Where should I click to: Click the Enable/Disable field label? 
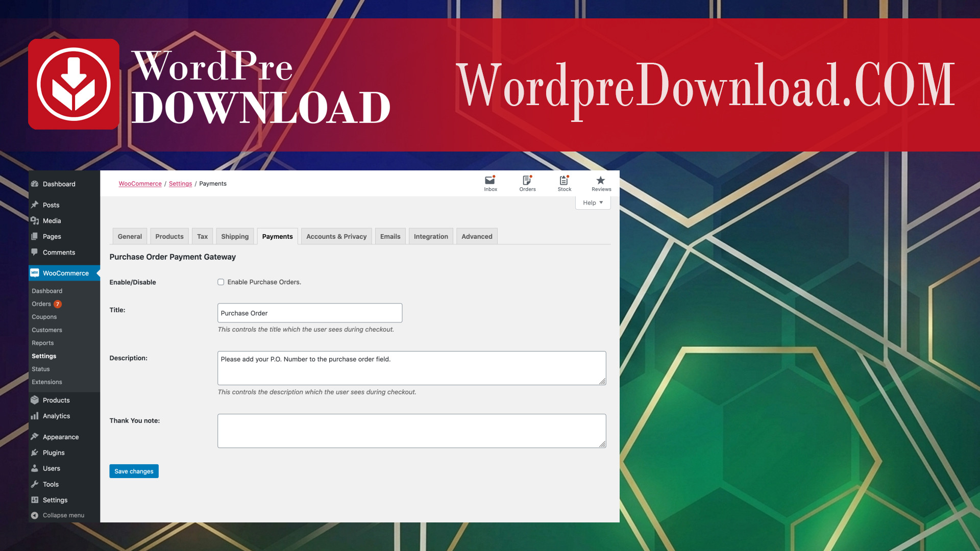coord(133,282)
